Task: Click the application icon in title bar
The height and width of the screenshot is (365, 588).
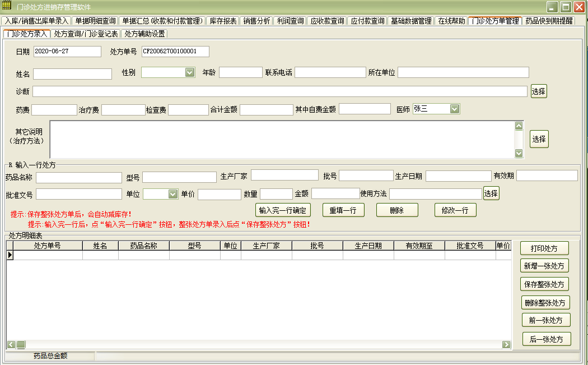Action: pos(6,6)
